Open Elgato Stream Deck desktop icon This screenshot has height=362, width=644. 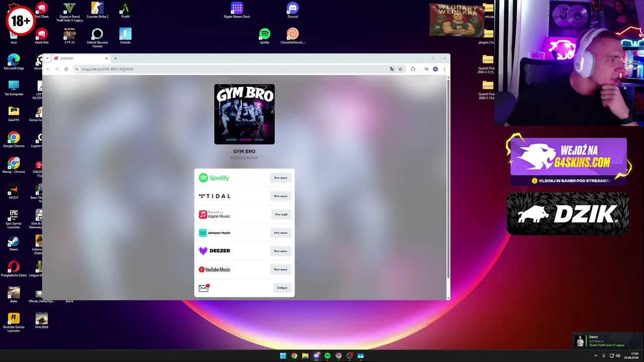(x=236, y=11)
